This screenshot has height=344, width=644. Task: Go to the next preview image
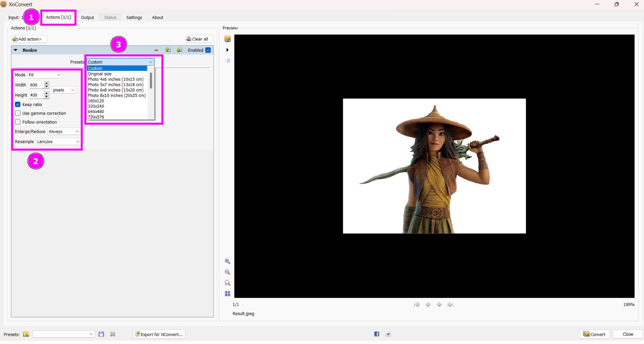click(439, 305)
